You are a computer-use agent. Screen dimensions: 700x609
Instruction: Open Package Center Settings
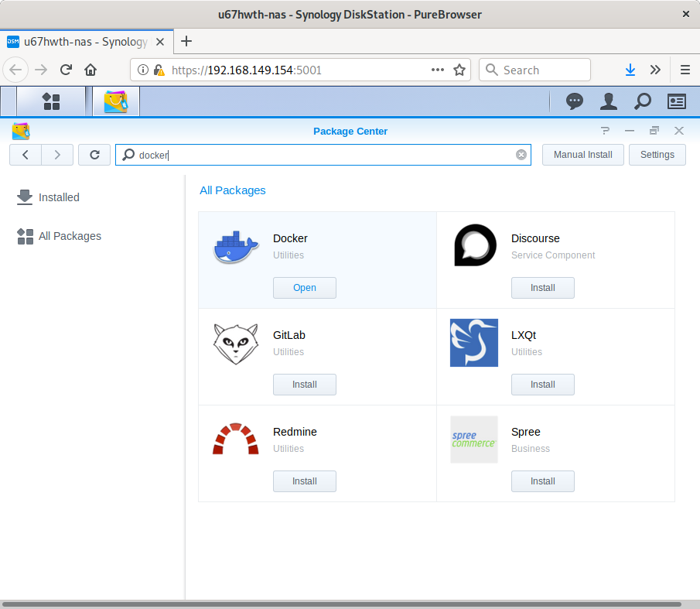(657, 155)
